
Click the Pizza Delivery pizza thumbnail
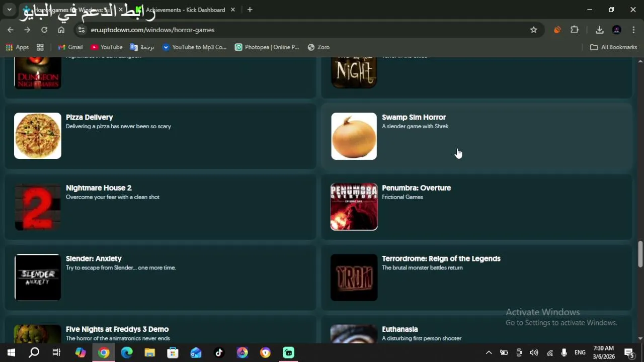tap(38, 136)
